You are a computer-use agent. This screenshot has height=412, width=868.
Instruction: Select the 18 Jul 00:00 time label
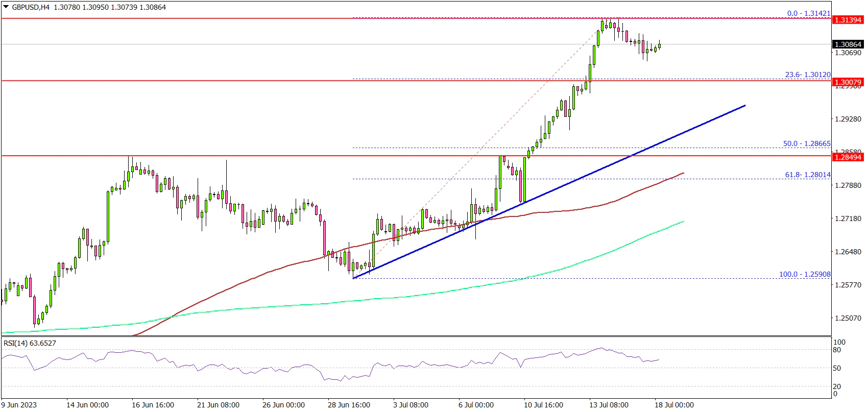(674, 405)
